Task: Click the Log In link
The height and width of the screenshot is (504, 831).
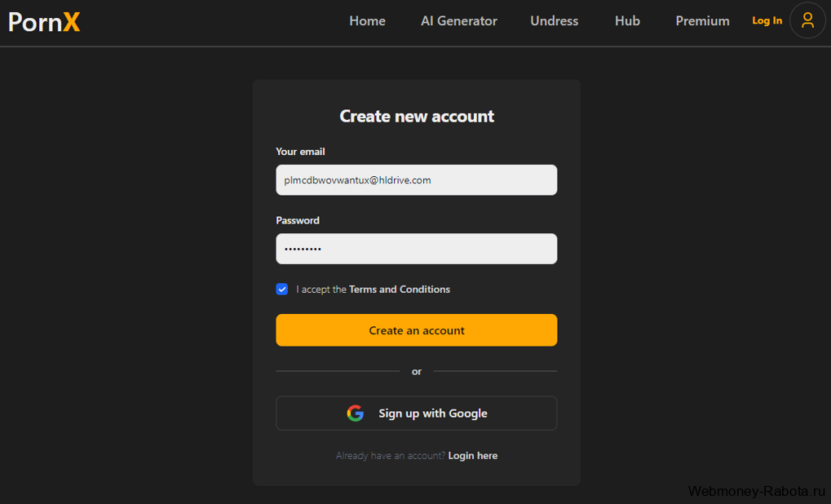Action: coord(767,20)
